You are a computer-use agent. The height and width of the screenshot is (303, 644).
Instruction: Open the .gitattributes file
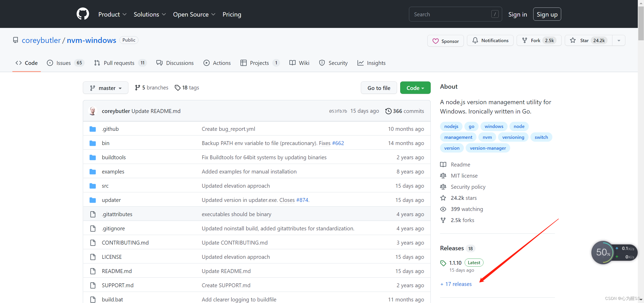[117, 214]
